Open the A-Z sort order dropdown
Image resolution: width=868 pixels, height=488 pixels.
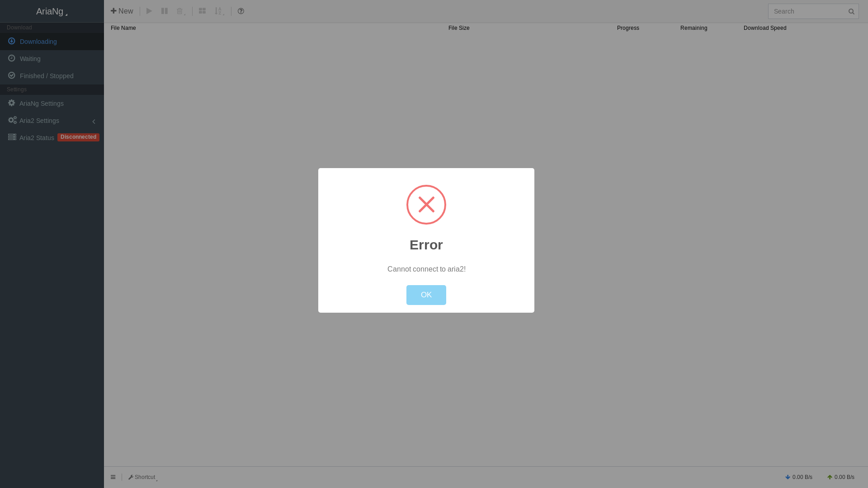click(x=219, y=11)
